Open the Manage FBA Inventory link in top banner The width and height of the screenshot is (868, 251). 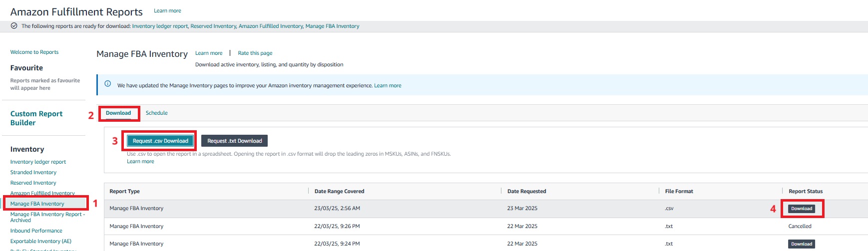[332, 26]
